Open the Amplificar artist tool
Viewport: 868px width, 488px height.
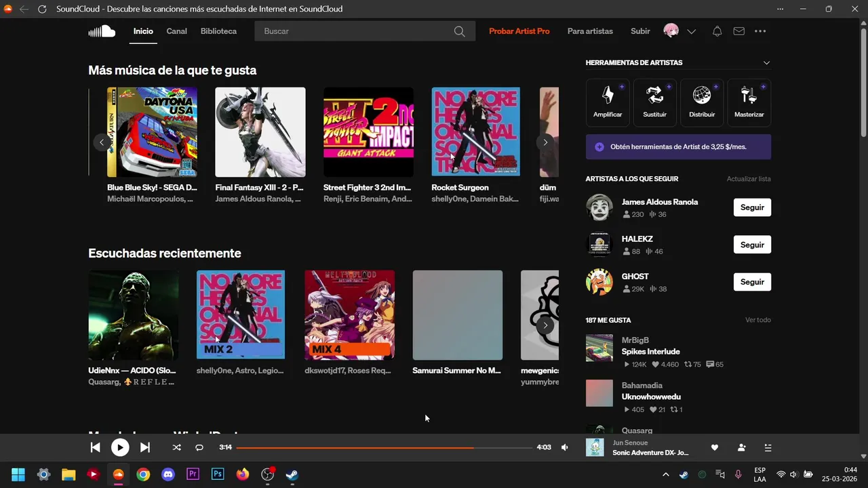coord(608,103)
